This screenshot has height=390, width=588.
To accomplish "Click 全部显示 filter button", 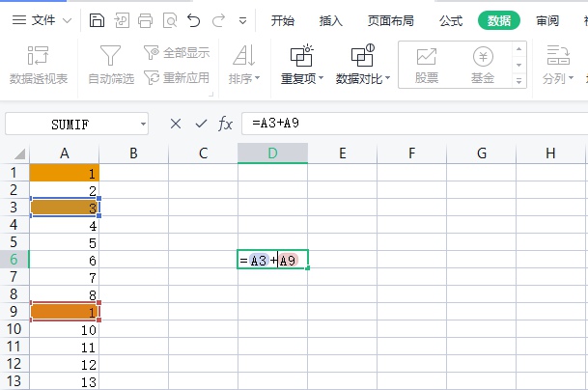I will point(177,53).
